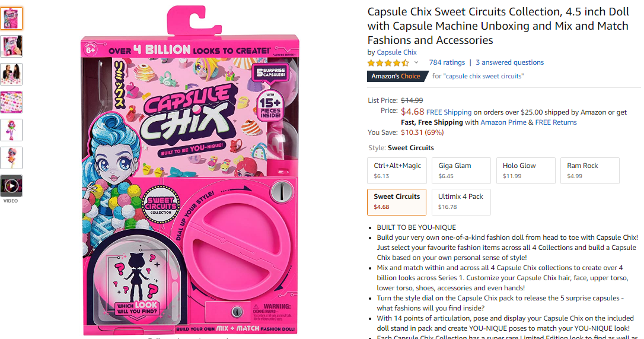The image size is (644, 339).
Task: Pick the Ram Rock style option
Action: pyautogui.click(x=590, y=170)
